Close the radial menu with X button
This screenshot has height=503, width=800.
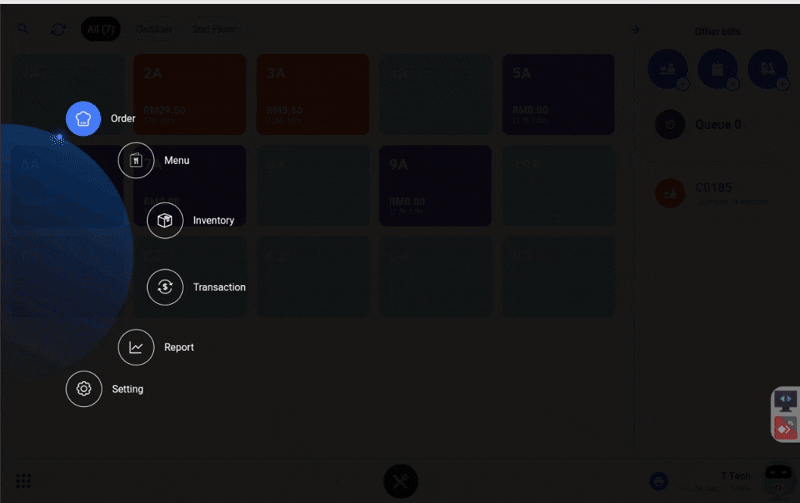pyautogui.click(x=400, y=481)
